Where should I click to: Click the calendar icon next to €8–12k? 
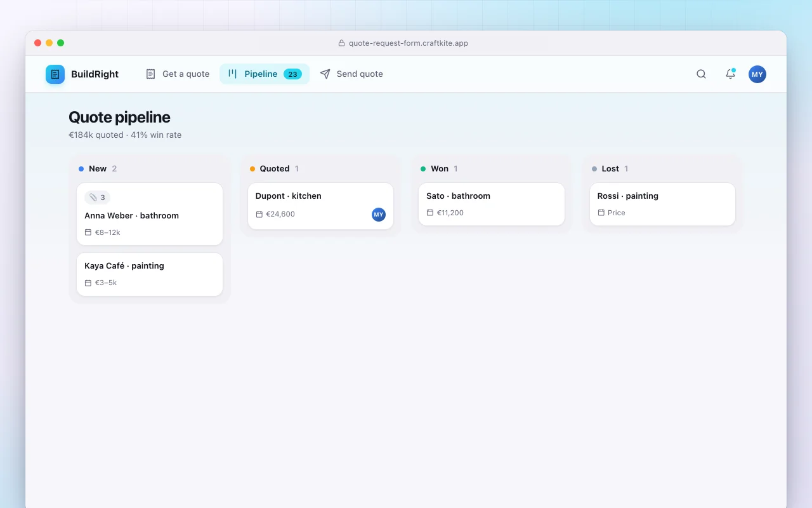tap(88, 232)
